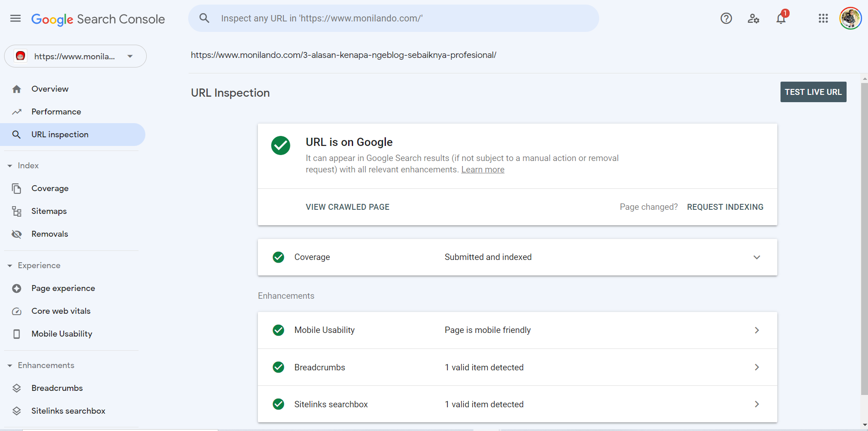Click the search magnifier icon in URL bar
868x431 pixels.
coord(204,18)
